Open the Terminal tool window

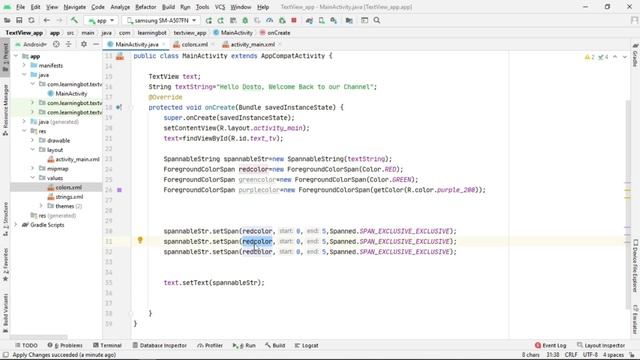tap(107, 345)
